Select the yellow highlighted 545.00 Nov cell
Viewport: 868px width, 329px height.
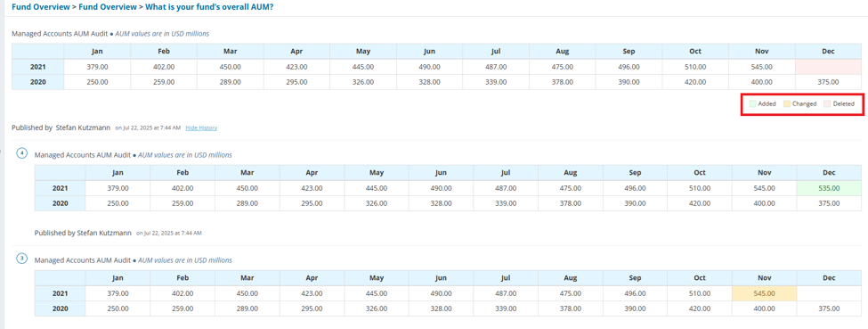pos(764,293)
